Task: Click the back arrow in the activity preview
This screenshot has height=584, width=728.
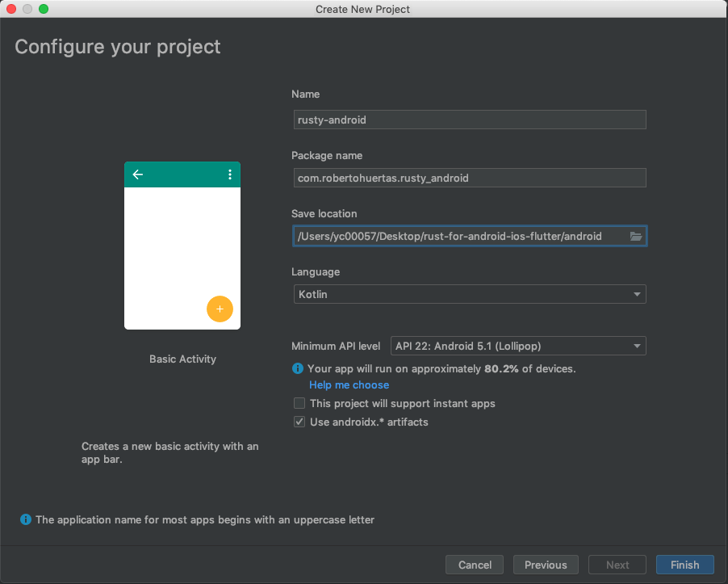Action: click(x=137, y=174)
